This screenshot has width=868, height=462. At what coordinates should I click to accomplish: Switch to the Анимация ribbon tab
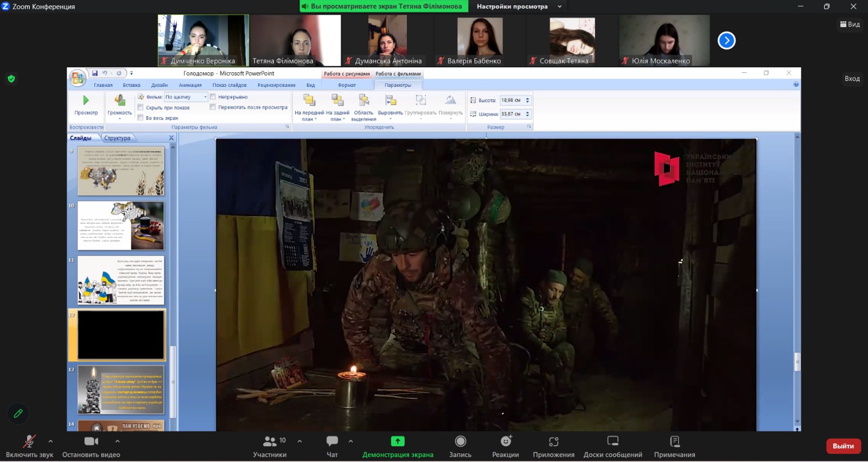click(190, 85)
